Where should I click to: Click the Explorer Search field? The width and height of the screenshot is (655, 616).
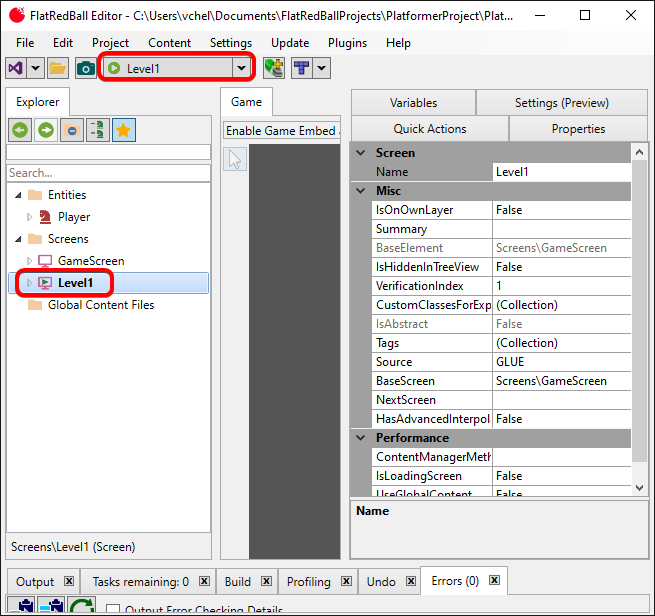coord(108,173)
